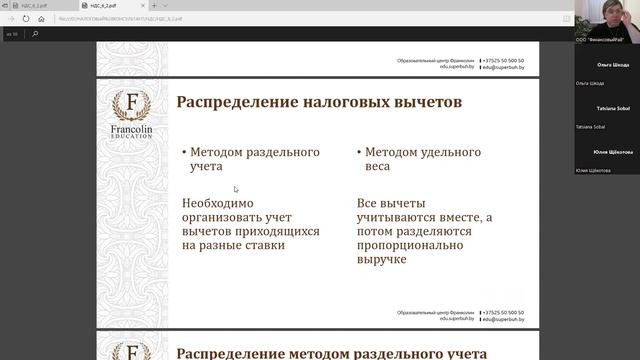Viewport: 640px width, 360px height.
Task: Close the active НДС_6_2.pdf tab
Action: (x=143, y=6)
